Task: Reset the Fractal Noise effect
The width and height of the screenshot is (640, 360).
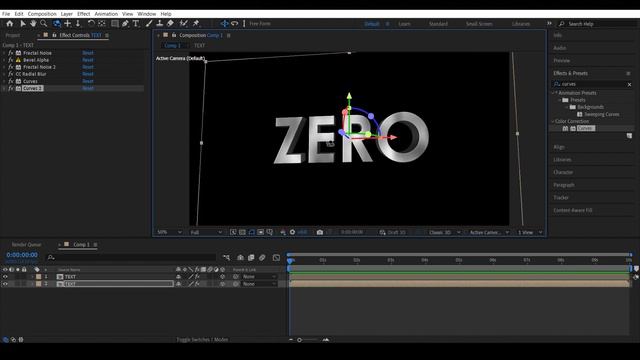Action: click(88, 53)
